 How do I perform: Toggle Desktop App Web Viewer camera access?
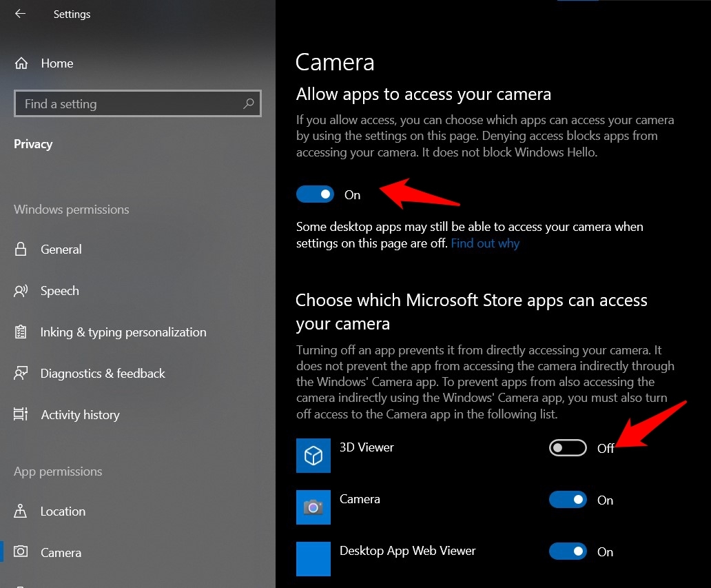(x=568, y=551)
